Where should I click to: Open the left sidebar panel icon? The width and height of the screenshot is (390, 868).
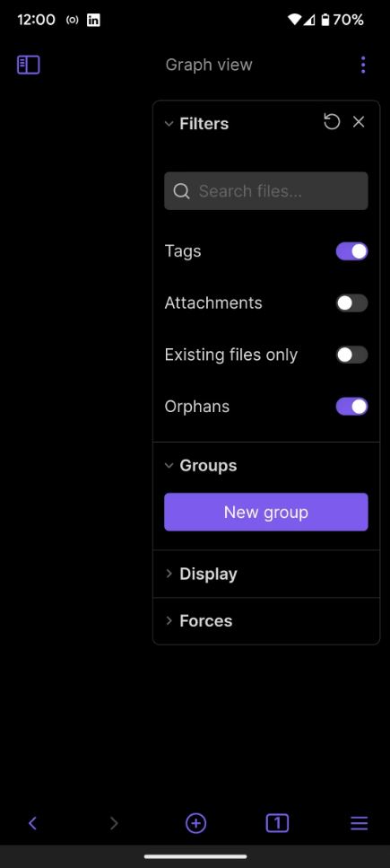click(x=28, y=65)
